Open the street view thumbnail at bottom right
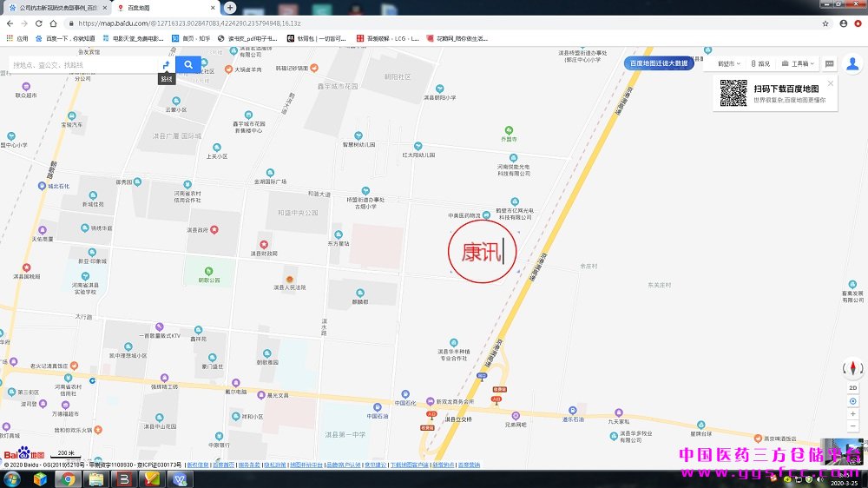 (842, 452)
